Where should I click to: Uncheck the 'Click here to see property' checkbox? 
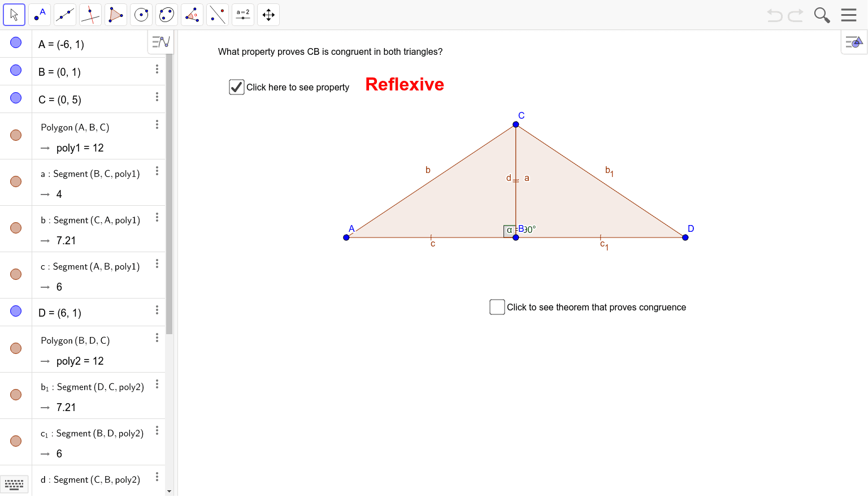[236, 87]
